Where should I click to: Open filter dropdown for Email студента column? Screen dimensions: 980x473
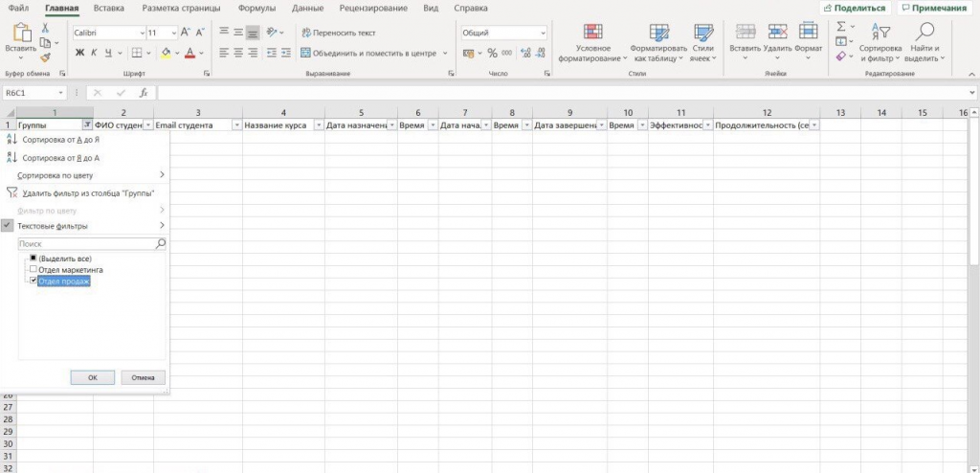click(x=237, y=125)
